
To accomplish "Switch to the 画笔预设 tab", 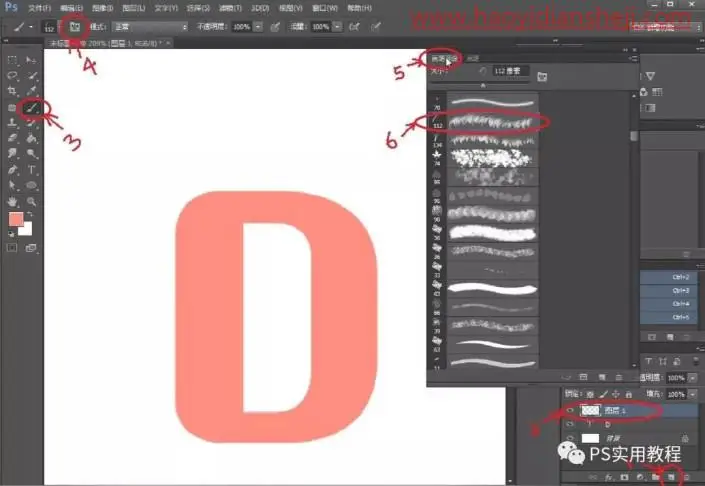I will point(444,58).
